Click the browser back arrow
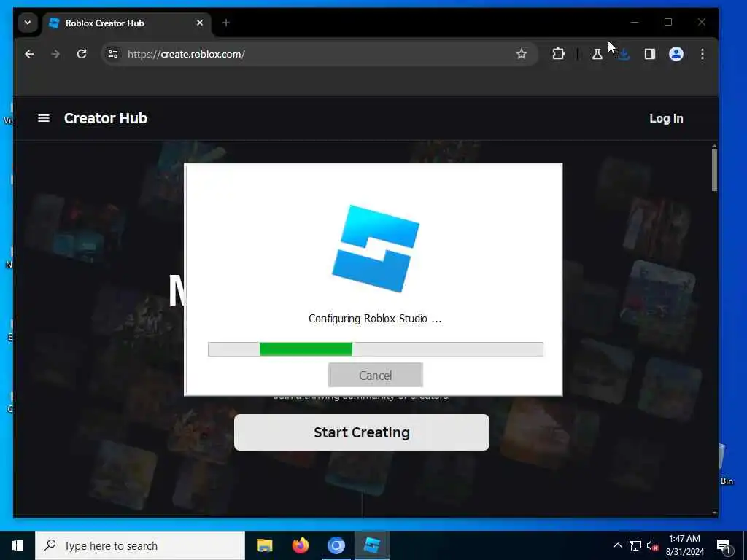747x560 pixels. pyautogui.click(x=29, y=54)
